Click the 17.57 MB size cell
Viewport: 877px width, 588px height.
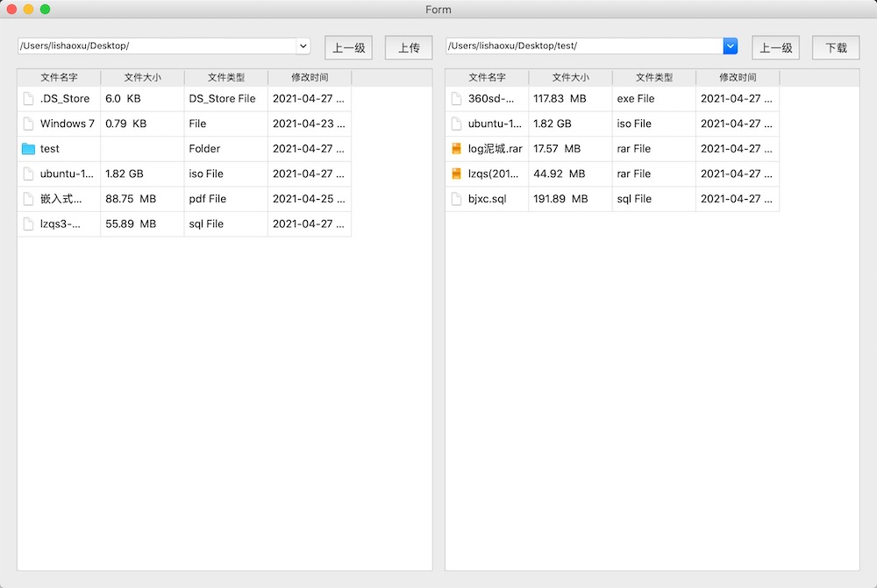[571, 149]
